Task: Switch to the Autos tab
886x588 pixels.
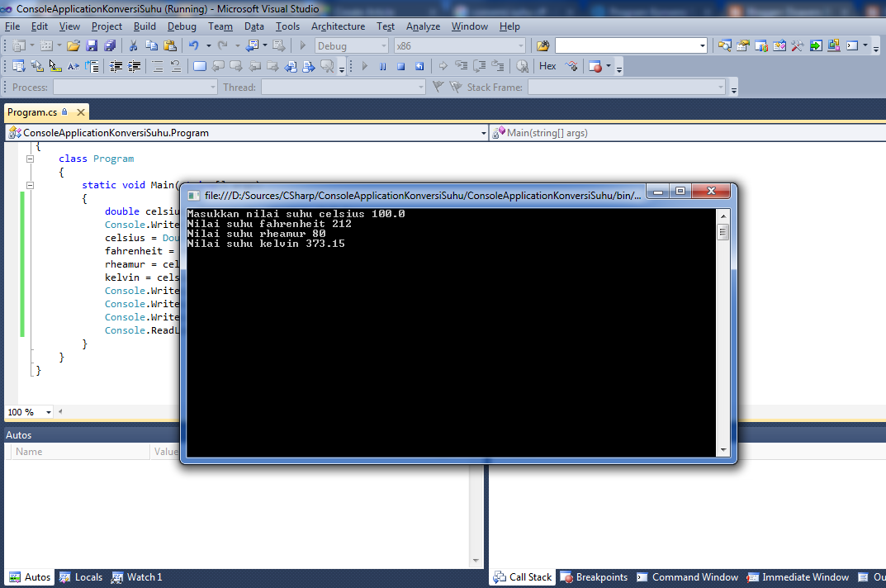Action: coord(30,576)
